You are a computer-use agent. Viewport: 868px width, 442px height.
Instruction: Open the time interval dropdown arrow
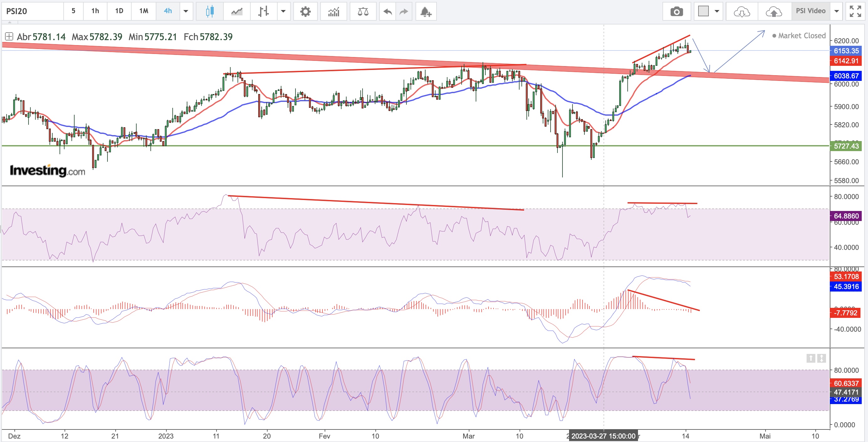[186, 12]
